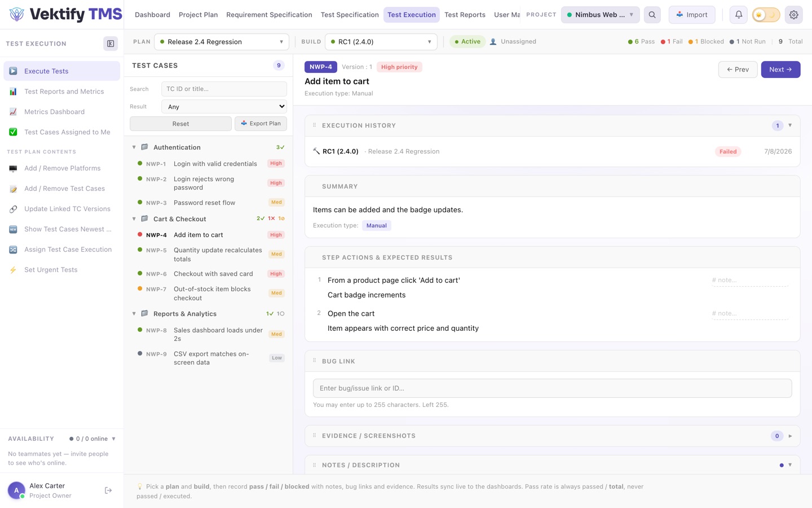Click the Evidence / Screenshots drag handle
Image resolution: width=812 pixels, height=508 pixels.
coord(315,435)
